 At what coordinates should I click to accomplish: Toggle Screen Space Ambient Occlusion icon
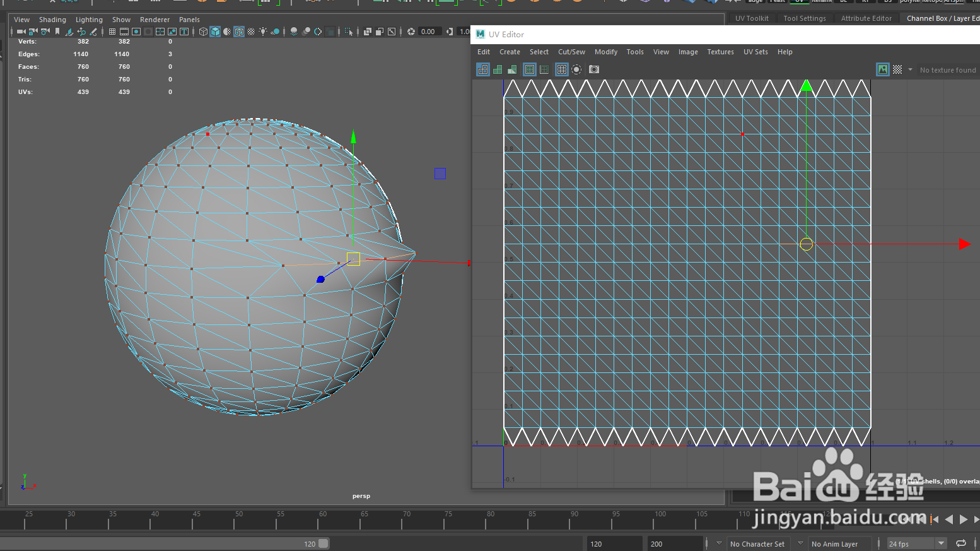tap(294, 32)
